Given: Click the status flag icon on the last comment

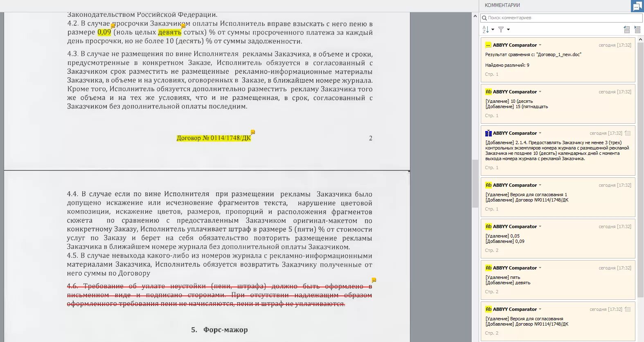Looking at the screenshot, I should (628, 309).
